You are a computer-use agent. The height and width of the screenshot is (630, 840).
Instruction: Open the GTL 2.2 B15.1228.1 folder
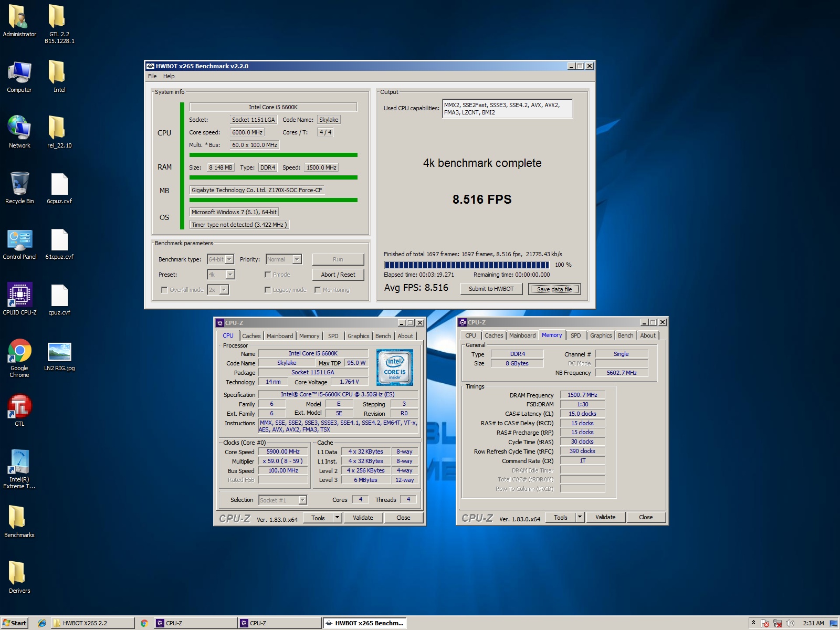(x=59, y=24)
